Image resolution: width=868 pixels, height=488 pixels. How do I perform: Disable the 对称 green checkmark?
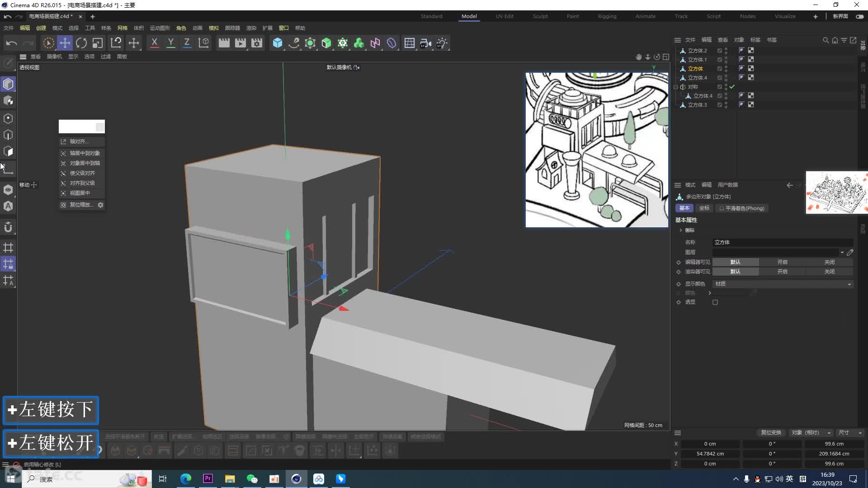click(x=732, y=87)
